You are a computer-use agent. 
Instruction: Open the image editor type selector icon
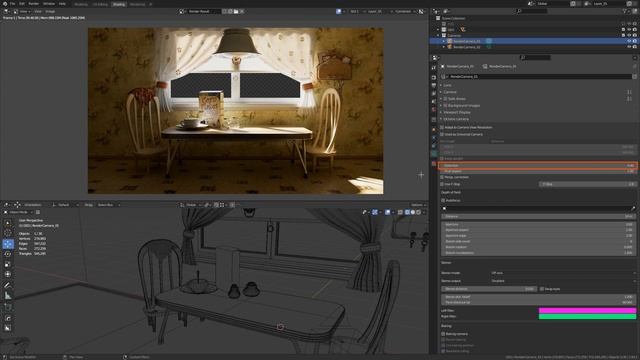pyautogui.click(x=7, y=11)
